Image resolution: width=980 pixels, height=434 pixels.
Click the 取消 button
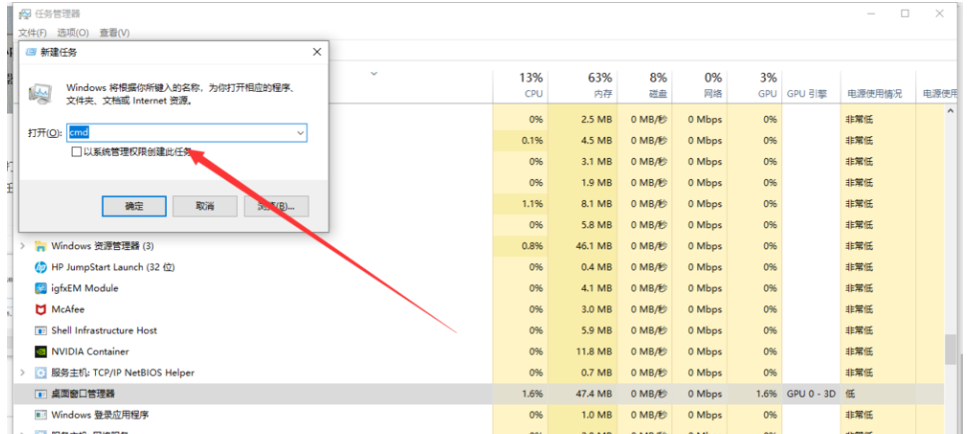point(205,206)
